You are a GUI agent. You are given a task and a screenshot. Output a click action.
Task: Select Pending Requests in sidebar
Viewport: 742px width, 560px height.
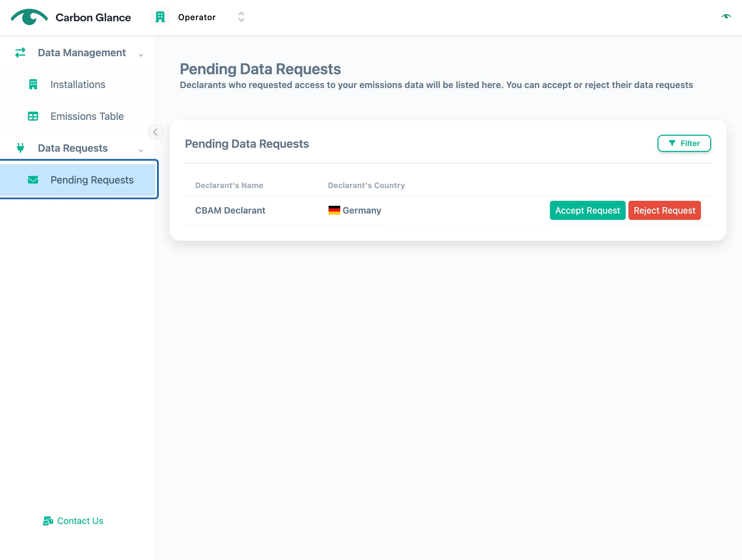tap(79, 180)
